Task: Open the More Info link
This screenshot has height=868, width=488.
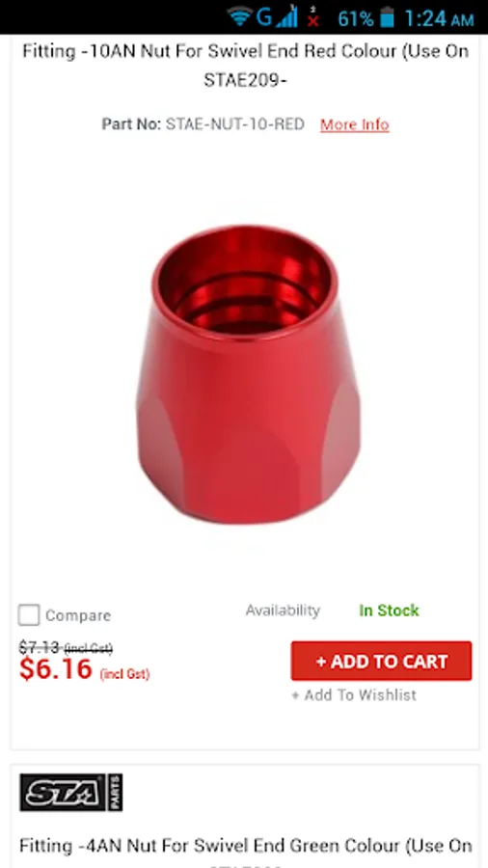Action: pos(355,124)
